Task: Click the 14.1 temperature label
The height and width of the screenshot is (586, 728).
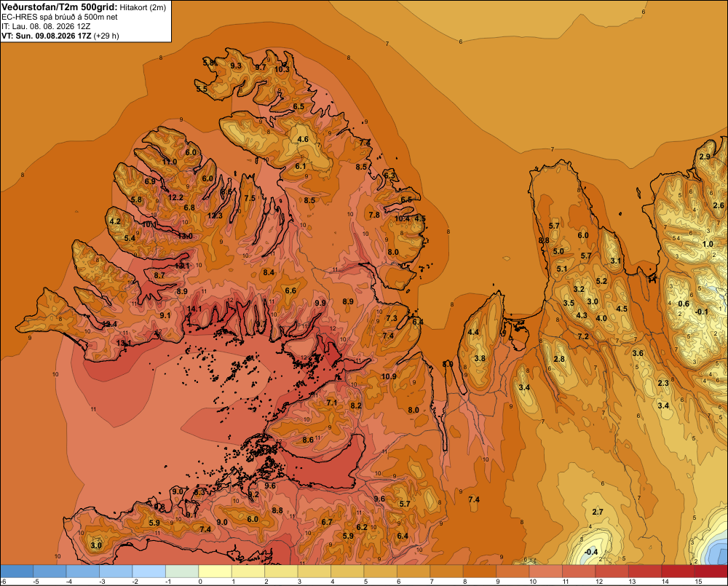Action: tap(194, 309)
